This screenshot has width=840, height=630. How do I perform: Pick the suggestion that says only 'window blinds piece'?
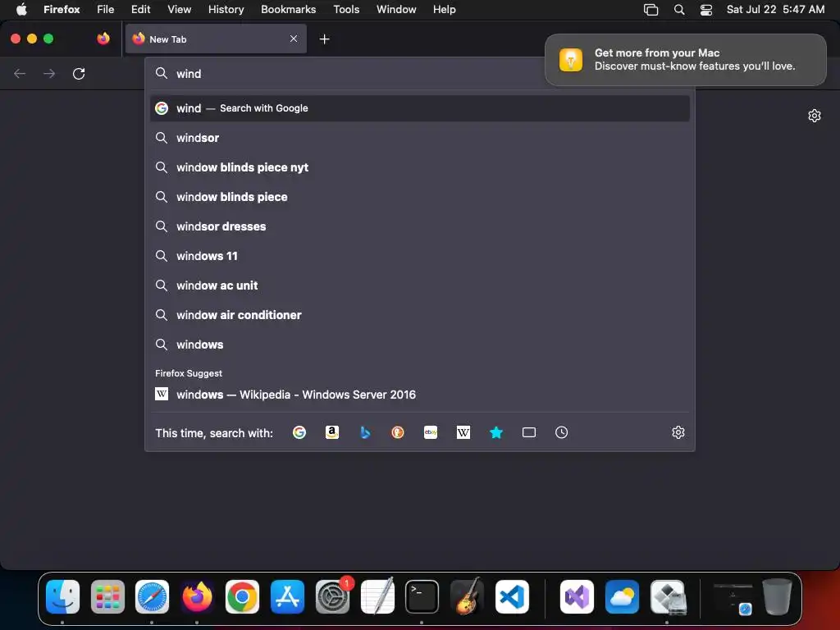(x=420, y=197)
